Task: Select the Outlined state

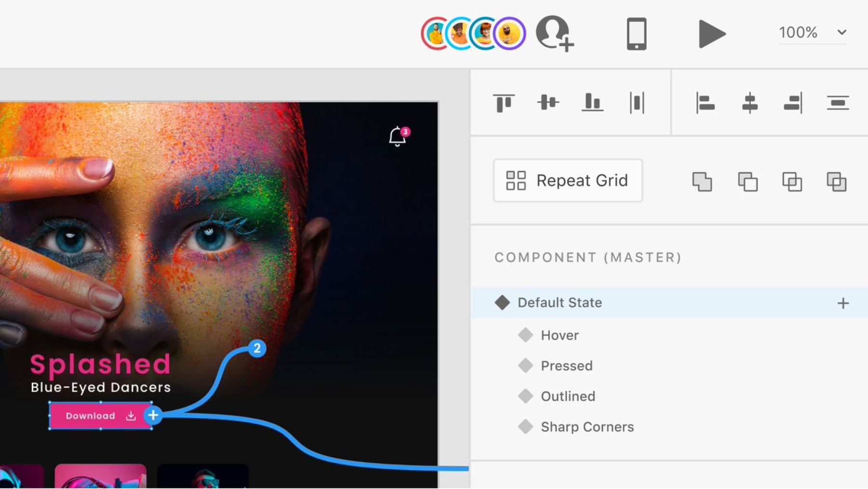Action: 568,396
